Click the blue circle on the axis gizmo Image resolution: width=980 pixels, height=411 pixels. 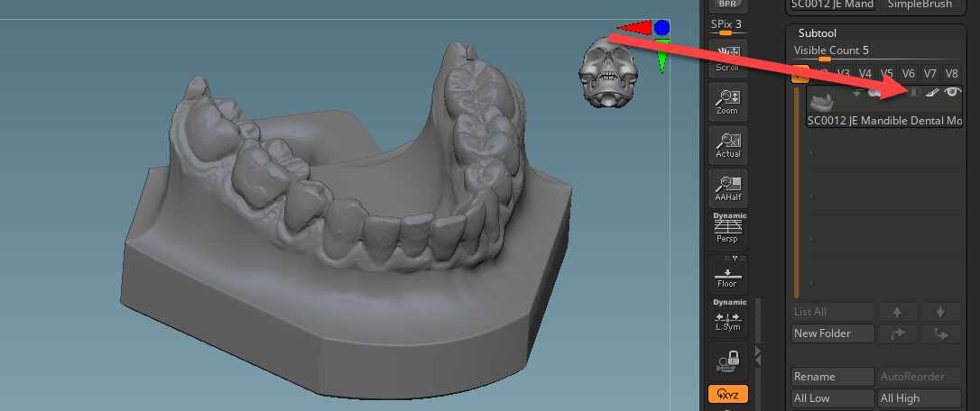point(661,27)
